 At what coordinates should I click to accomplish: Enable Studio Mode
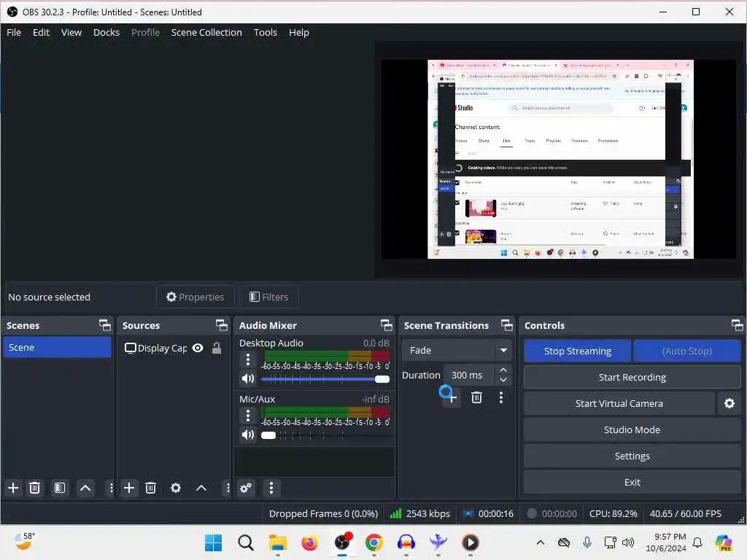[x=632, y=429]
